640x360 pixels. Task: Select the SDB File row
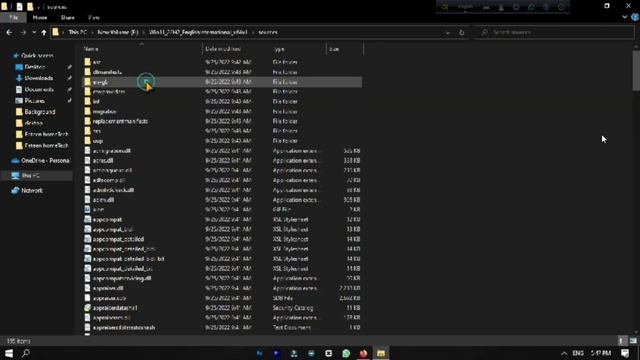pyautogui.click(x=222, y=298)
